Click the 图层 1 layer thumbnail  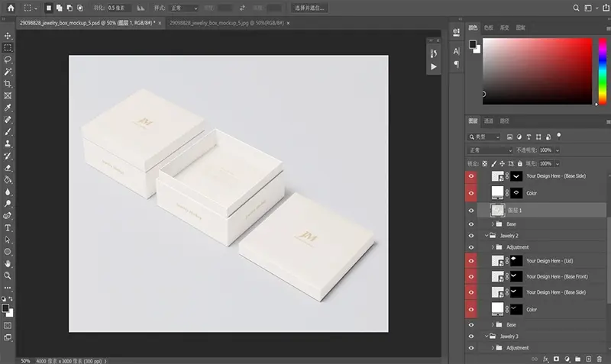coord(498,211)
